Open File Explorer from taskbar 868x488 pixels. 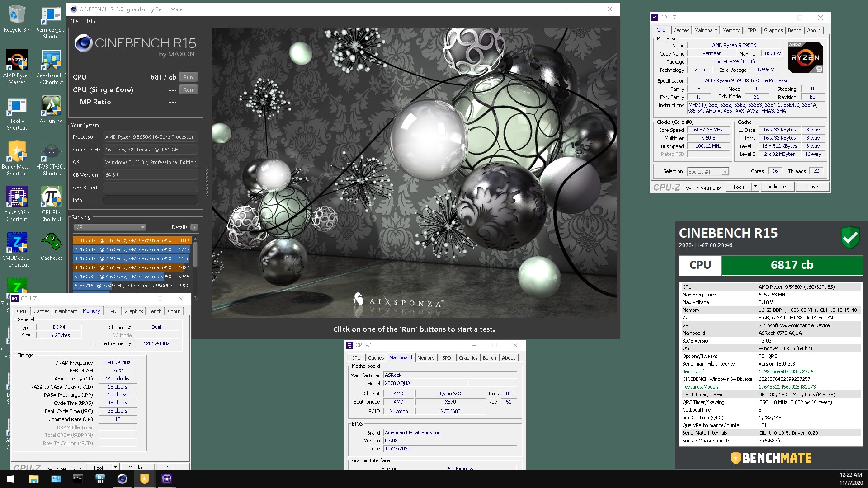[33, 479]
